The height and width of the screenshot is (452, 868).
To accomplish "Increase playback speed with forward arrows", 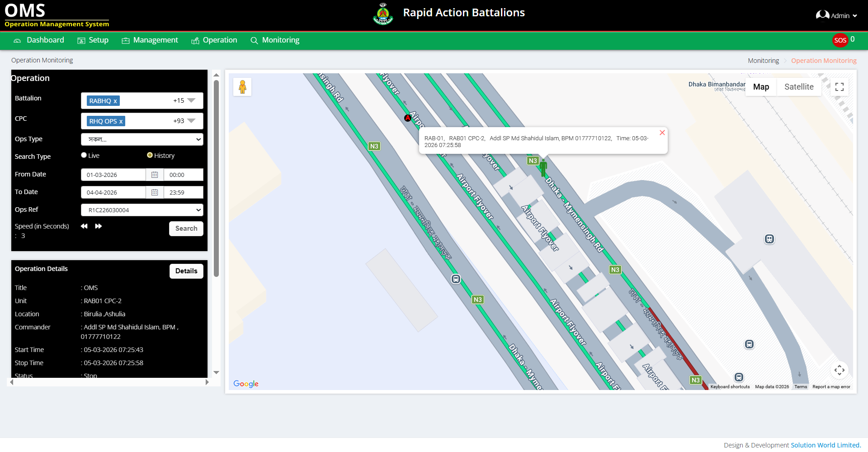I will coord(99,226).
